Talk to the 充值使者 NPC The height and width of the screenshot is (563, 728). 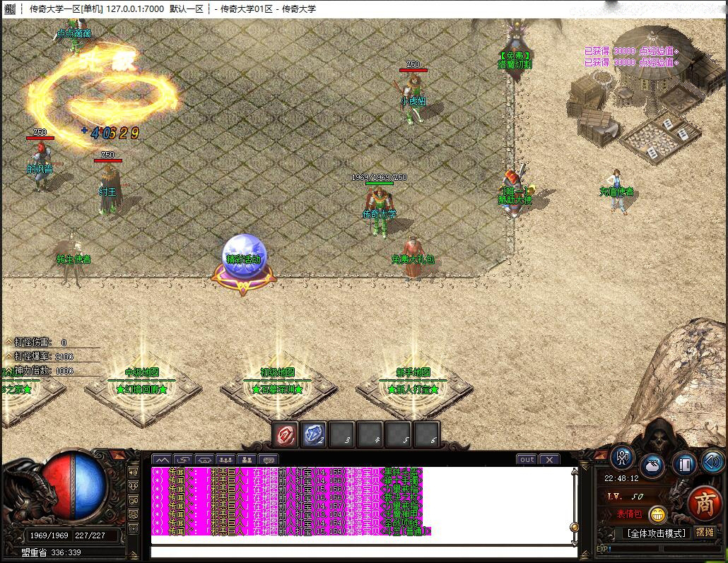[x=617, y=191]
